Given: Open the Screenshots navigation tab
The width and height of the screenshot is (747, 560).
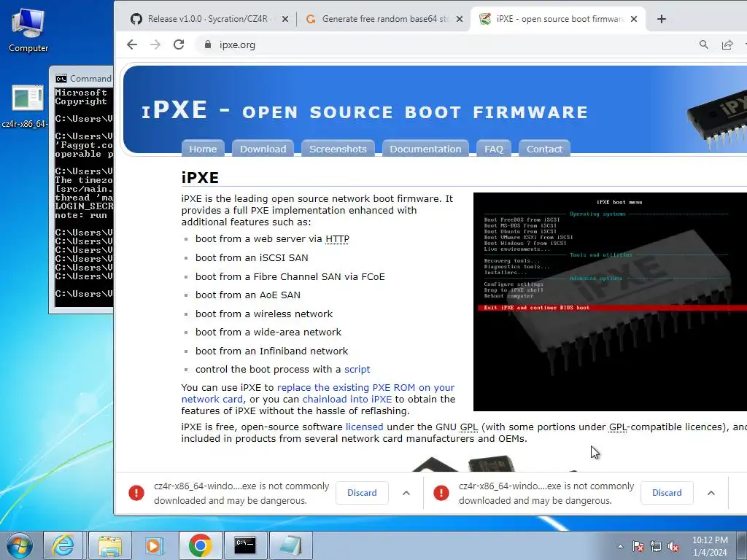Looking at the screenshot, I should (x=338, y=149).
